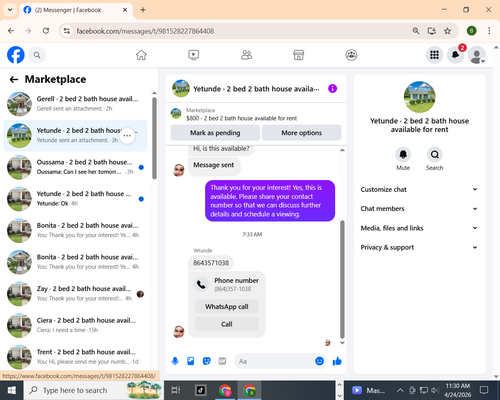Open a new browser tab
This screenshot has height=400, width=500.
143,10
